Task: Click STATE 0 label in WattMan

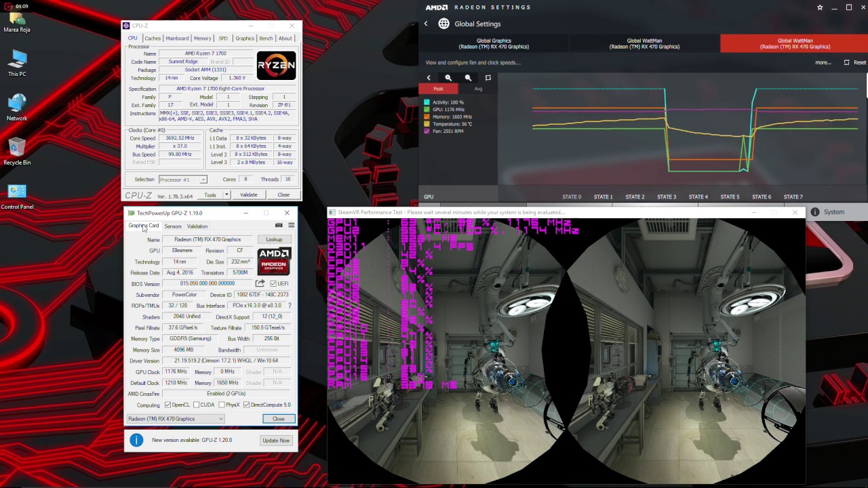Action: 572,197
